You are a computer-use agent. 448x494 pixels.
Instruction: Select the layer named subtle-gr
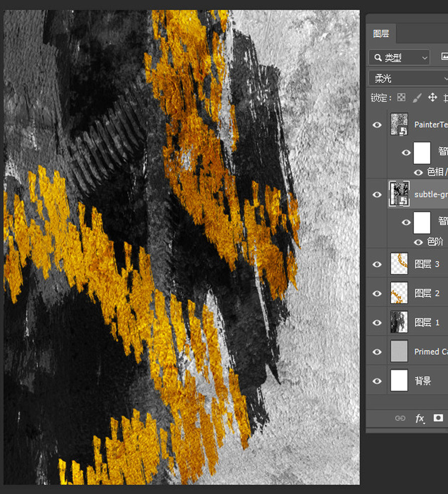tap(431, 195)
